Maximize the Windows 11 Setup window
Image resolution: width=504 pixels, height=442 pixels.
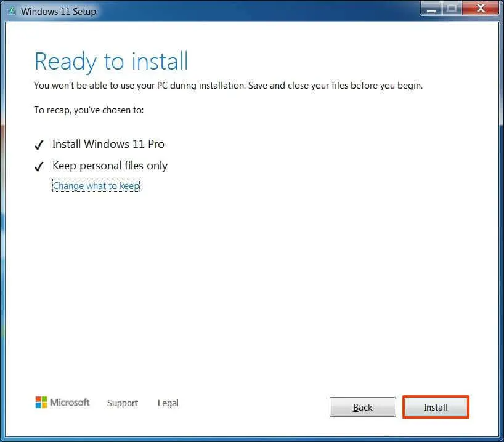tap(450, 8)
